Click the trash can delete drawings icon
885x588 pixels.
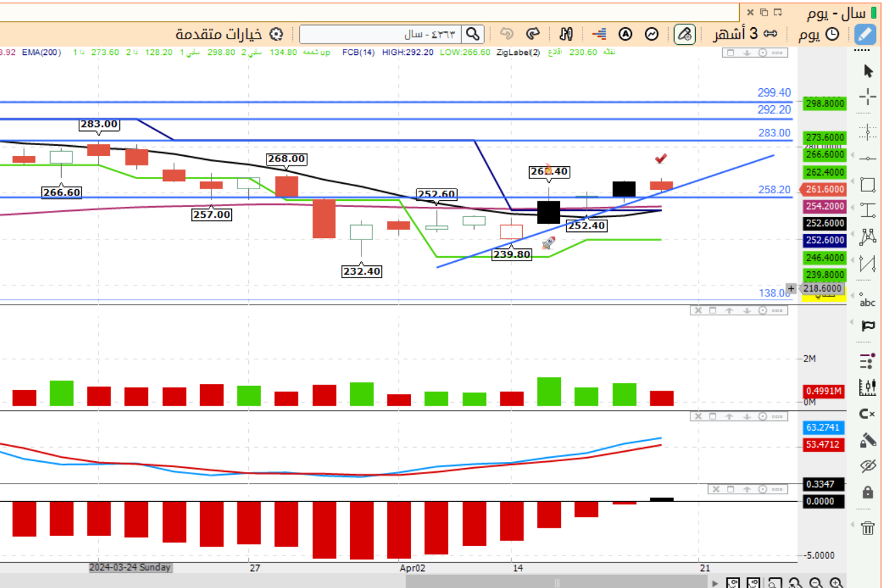pyautogui.click(x=867, y=528)
